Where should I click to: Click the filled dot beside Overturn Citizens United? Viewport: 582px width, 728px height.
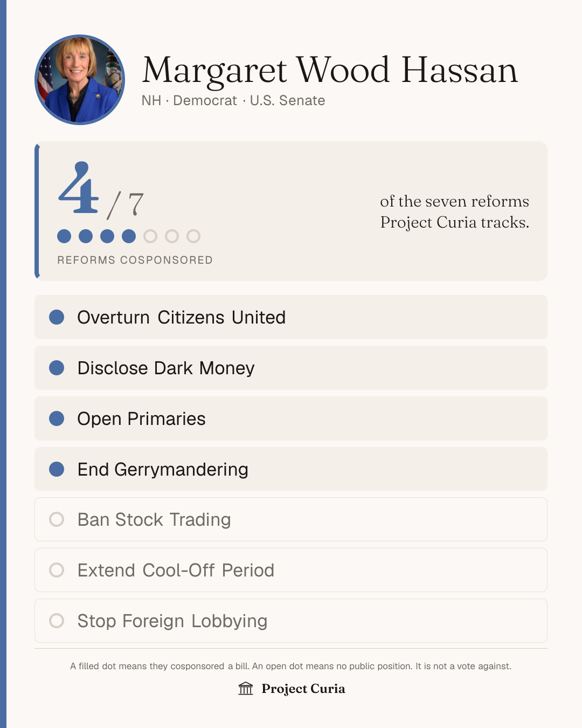57,317
